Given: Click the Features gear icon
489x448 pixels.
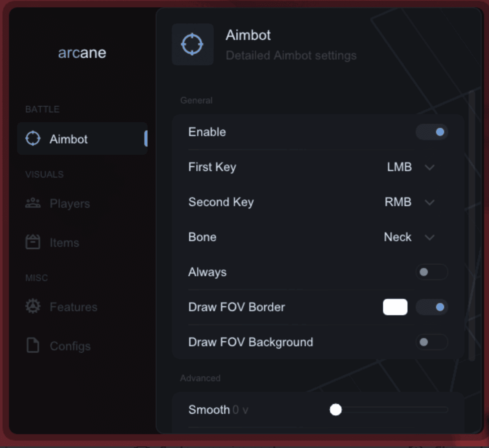Looking at the screenshot, I should point(33,306).
